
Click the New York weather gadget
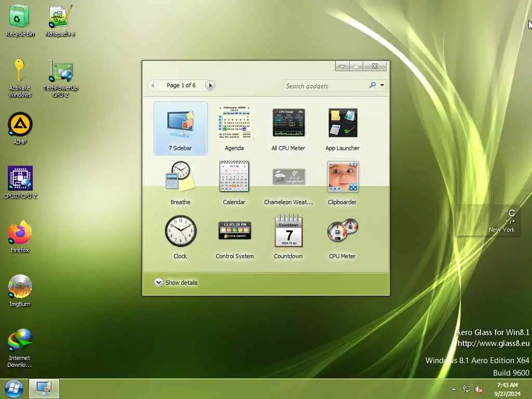(x=488, y=220)
